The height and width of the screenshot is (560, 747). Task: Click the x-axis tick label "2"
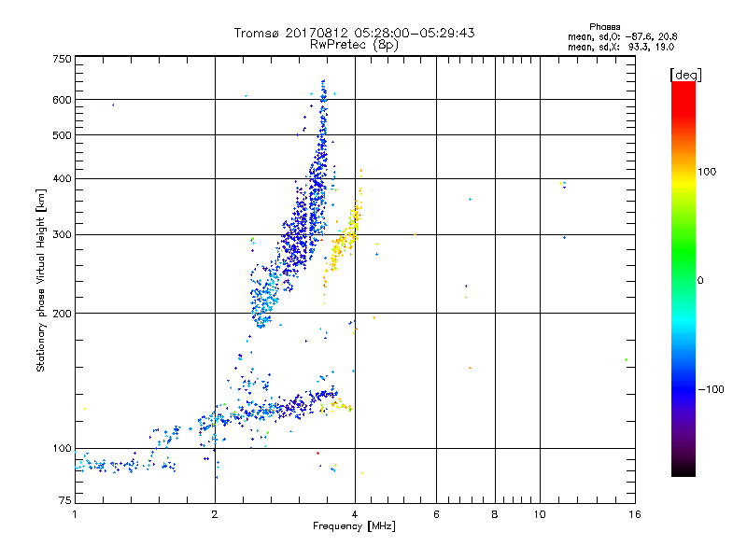coord(215,514)
